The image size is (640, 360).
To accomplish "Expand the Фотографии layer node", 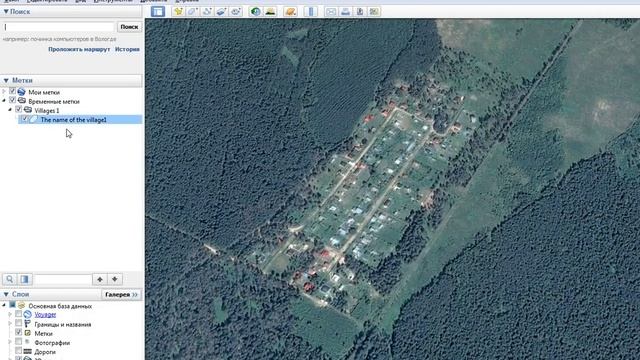I will click(x=10, y=342).
